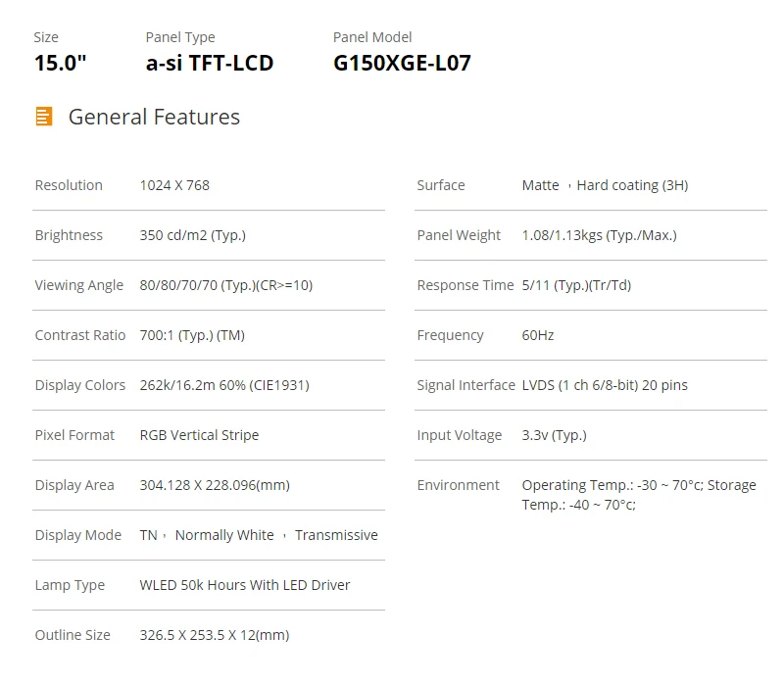
Task: Click the General Features heading
Action: pos(154,117)
